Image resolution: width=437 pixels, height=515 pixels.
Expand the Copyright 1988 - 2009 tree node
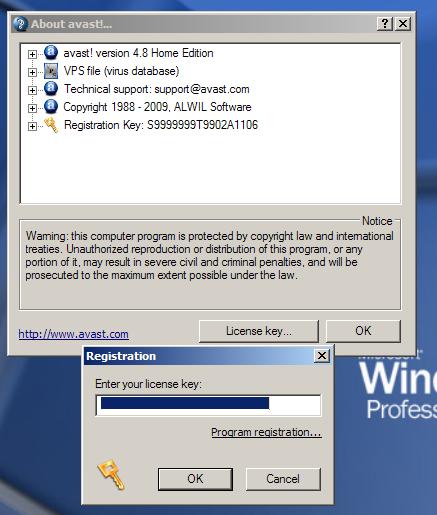coord(32,108)
